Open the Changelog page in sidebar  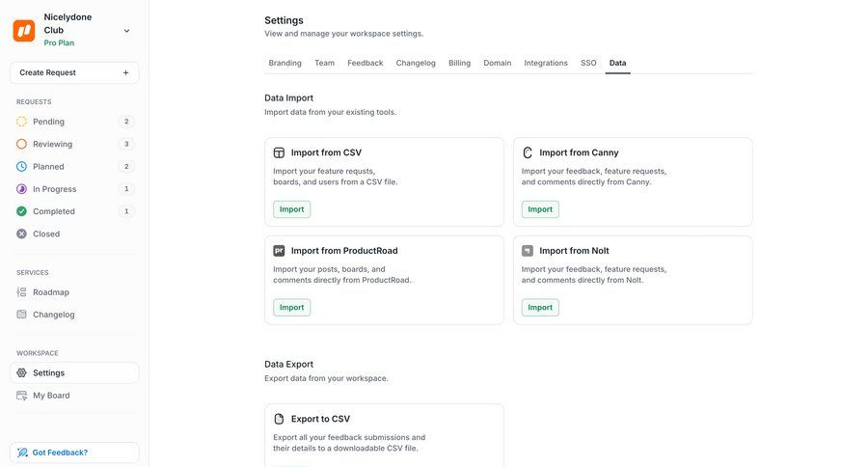tap(53, 315)
